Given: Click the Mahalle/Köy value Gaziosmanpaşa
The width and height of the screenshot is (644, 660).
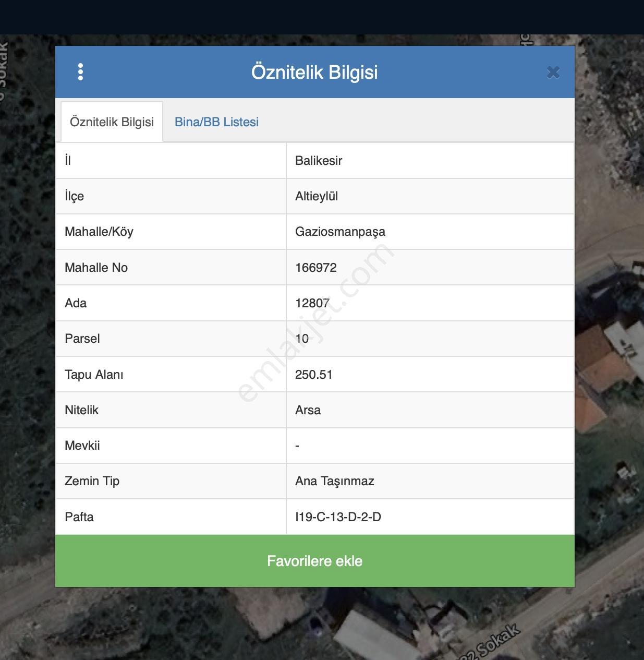Looking at the screenshot, I should click(340, 232).
